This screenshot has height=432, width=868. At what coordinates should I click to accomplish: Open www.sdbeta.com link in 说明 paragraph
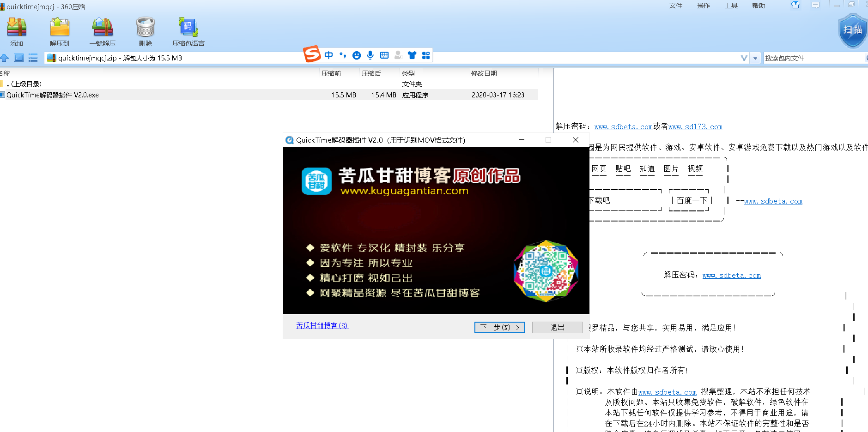668,392
